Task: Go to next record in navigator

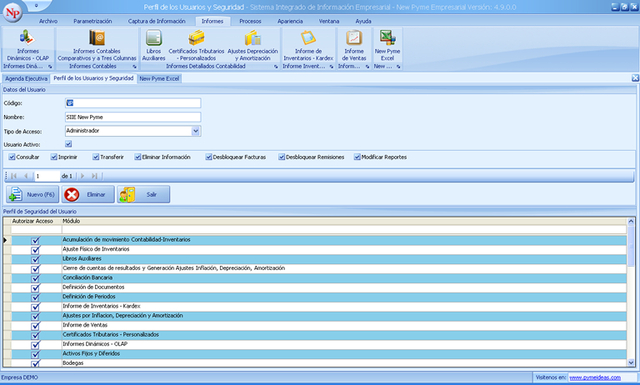Action: 82,176
